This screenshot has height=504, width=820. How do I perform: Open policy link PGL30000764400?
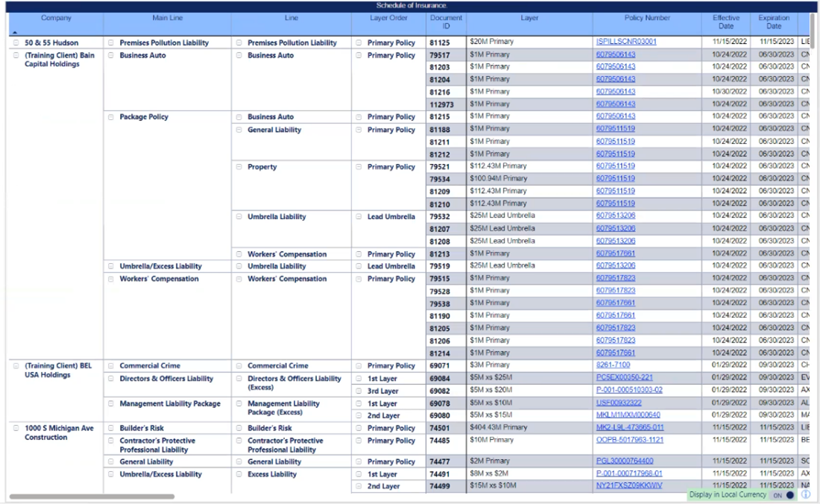pos(625,461)
